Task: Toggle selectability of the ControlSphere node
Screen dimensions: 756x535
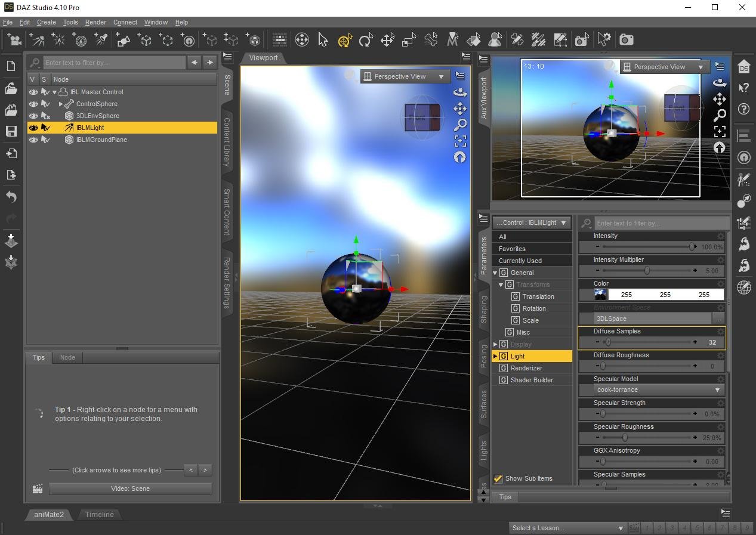Action: 45,104
